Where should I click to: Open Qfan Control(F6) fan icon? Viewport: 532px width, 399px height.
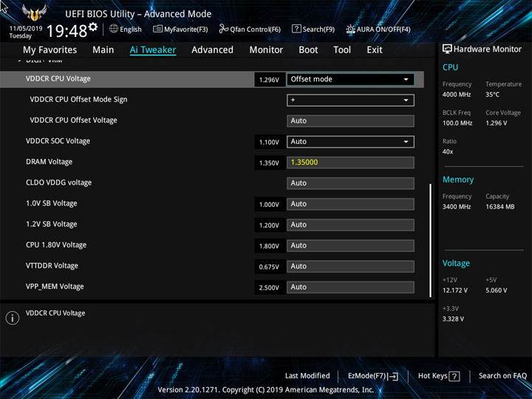tap(223, 29)
